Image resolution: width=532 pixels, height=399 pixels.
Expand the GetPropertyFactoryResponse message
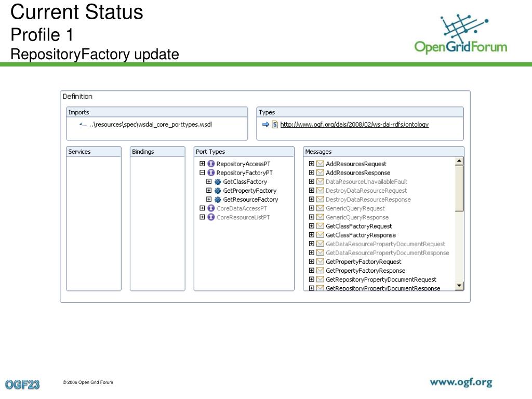coord(312,270)
